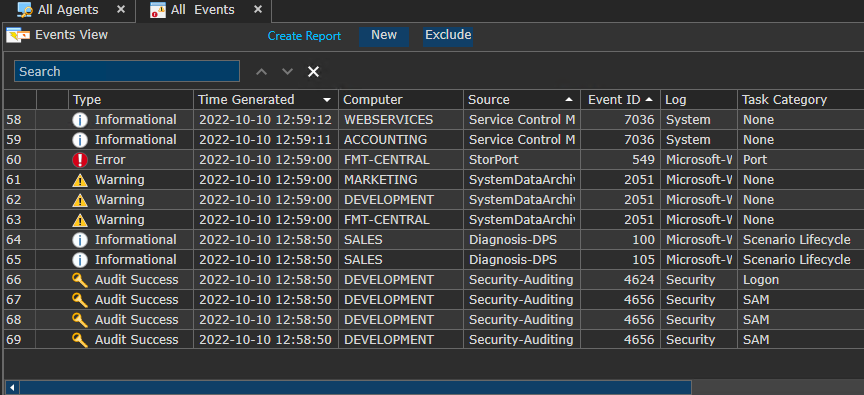Screen dimensions: 864x395
Task: Focus the Search input field
Action: (127, 72)
